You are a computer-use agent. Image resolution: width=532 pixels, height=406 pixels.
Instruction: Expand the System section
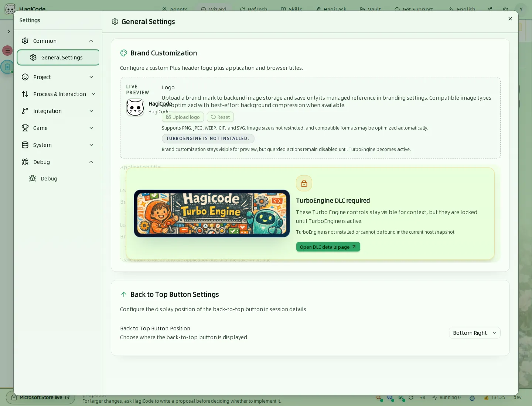pyautogui.click(x=58, y=145)
